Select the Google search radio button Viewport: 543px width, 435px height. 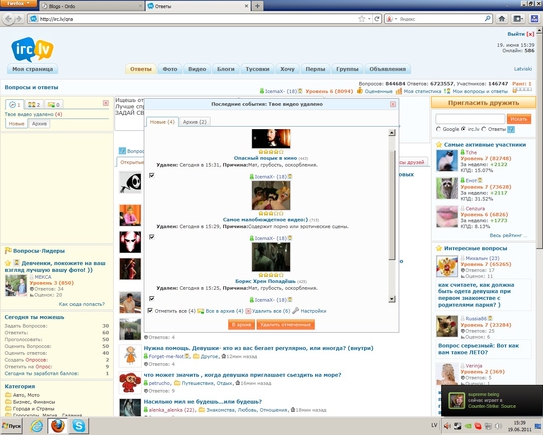[438, 129]
